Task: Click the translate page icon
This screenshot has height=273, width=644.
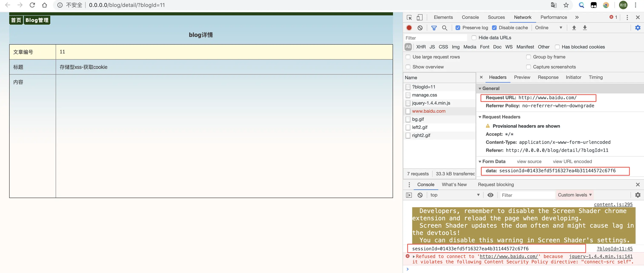Action: coord(554,5)
